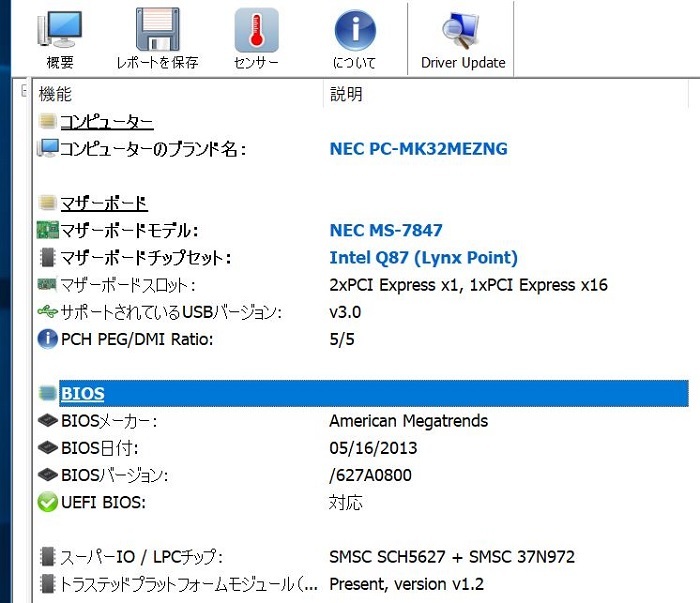Select the マザーボードスロット row label

pyautogui.click(x=128, y=285)
